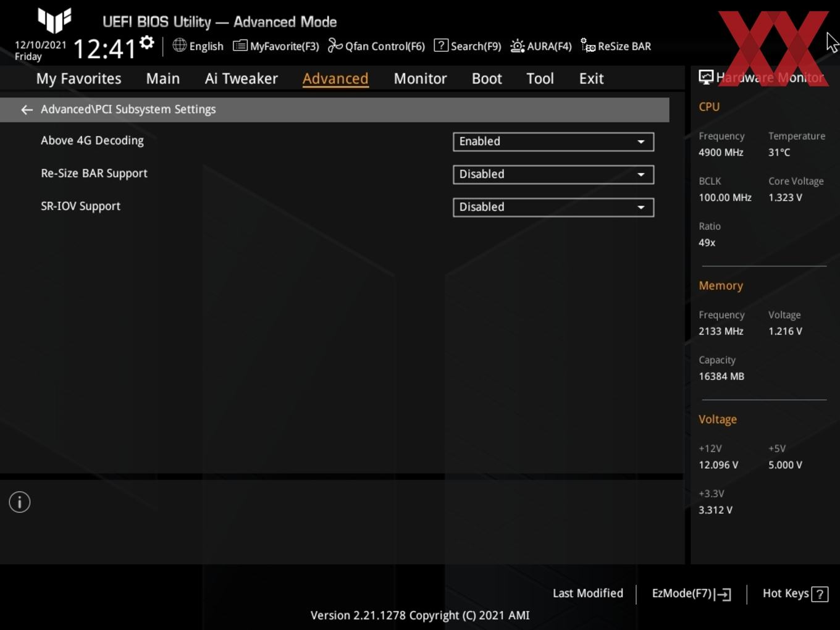Click the Last Modified button
This screenshot has width=840, height=630.
pyautogui.click(x=588, y=593)
